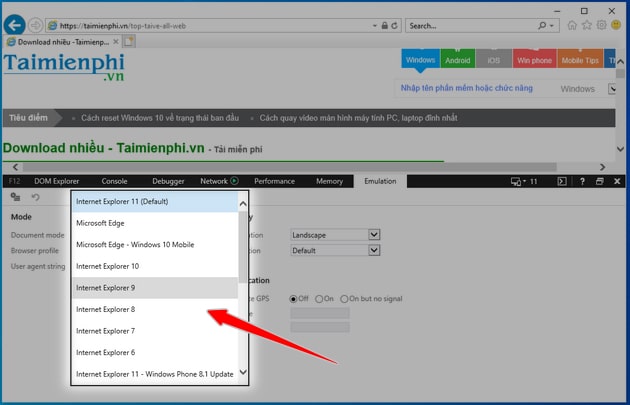Open the DevTools help question mark
This screenshot has height=405, width=630.
[x=581, y=181]
